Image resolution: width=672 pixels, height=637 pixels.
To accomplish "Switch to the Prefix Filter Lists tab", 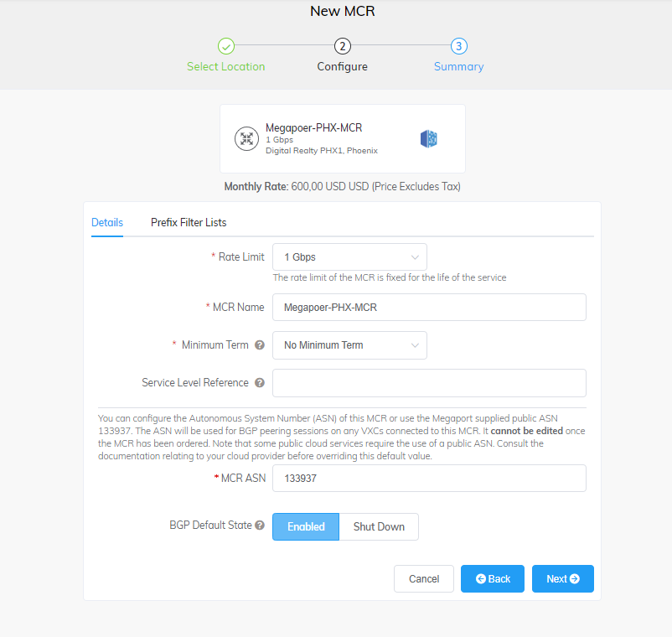I will pos(189,222).
